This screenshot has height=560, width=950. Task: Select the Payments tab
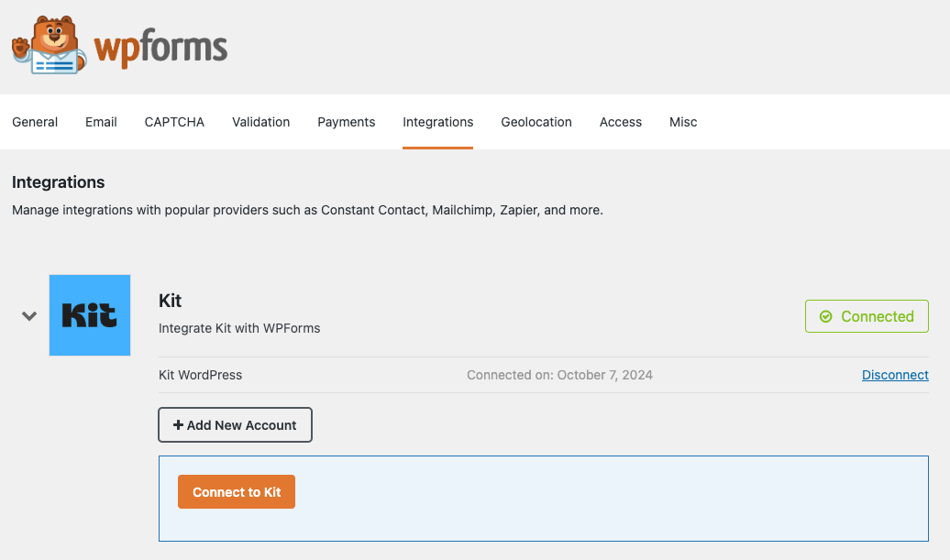(x=346, y=122)
